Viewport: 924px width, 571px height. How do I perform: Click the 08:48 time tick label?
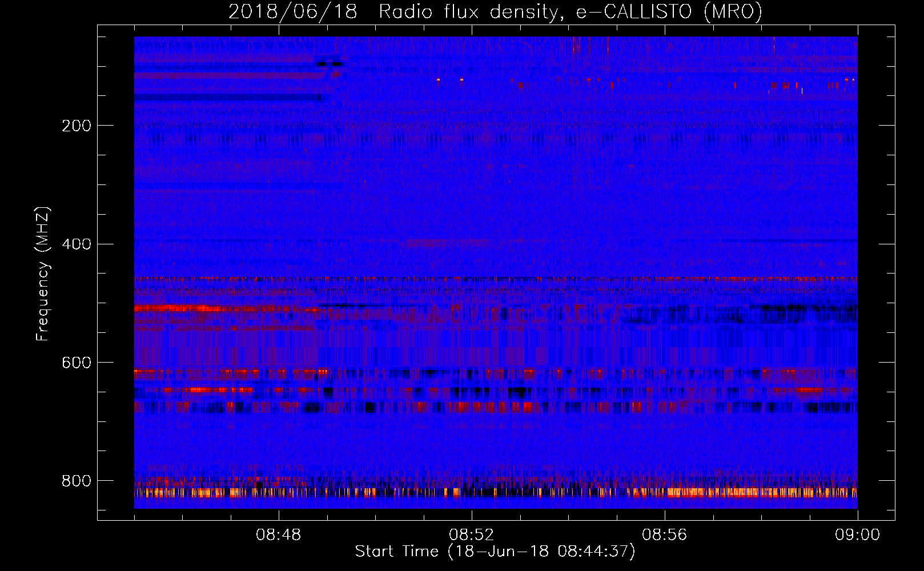coord(279,535)
